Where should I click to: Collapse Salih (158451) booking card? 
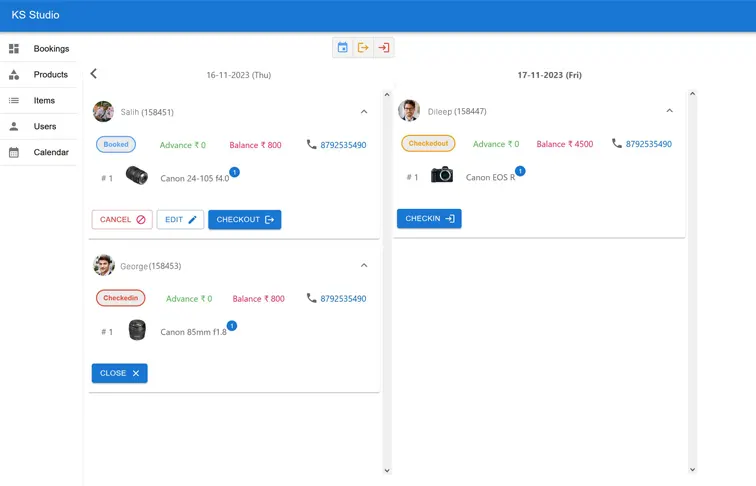tap(364, 112)
